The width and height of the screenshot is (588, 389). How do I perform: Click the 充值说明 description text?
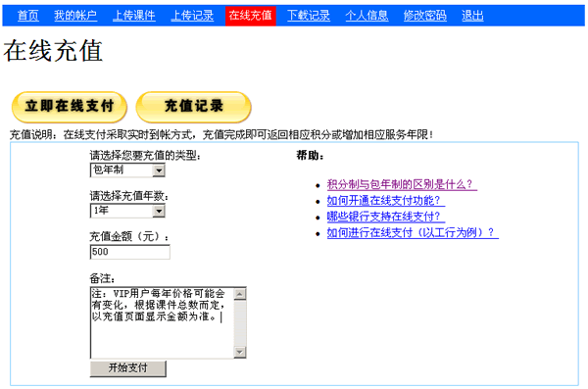click(221, 134)
